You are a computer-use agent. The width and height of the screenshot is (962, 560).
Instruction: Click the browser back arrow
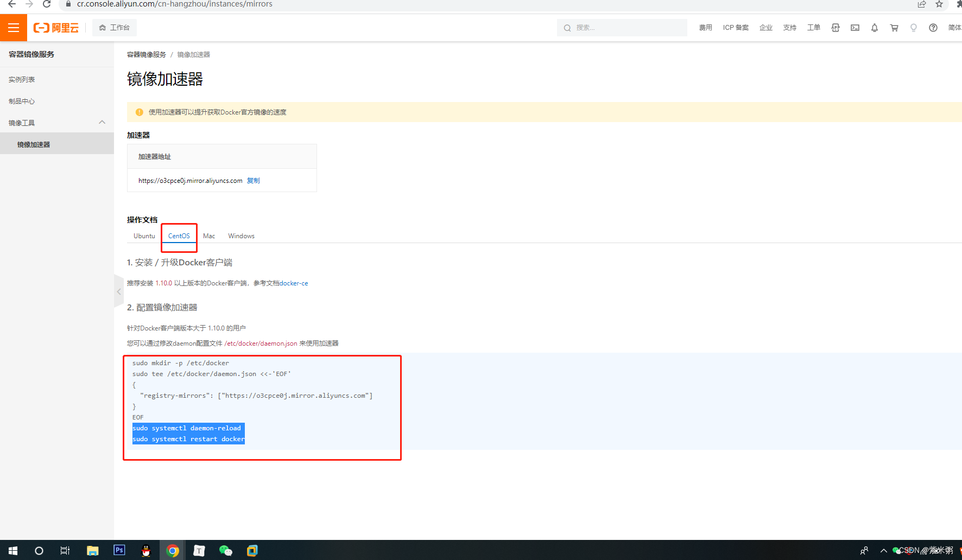point(12,4)
